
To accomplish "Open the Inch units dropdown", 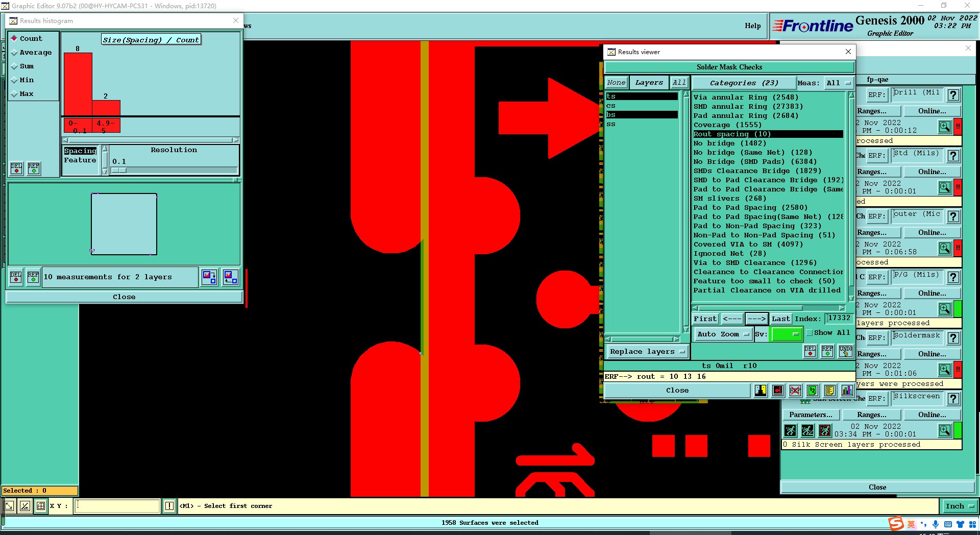I will click(x=959, y=506).
